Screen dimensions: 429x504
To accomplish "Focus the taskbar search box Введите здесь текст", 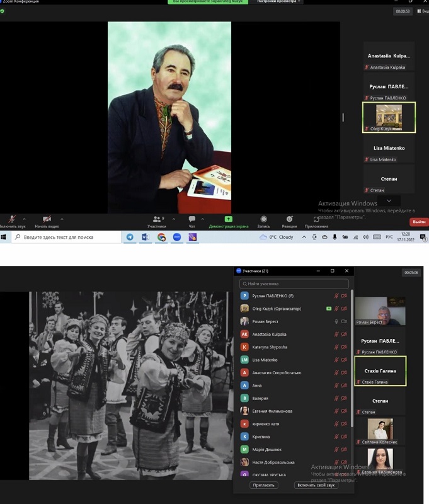I will tap(66, 237).
